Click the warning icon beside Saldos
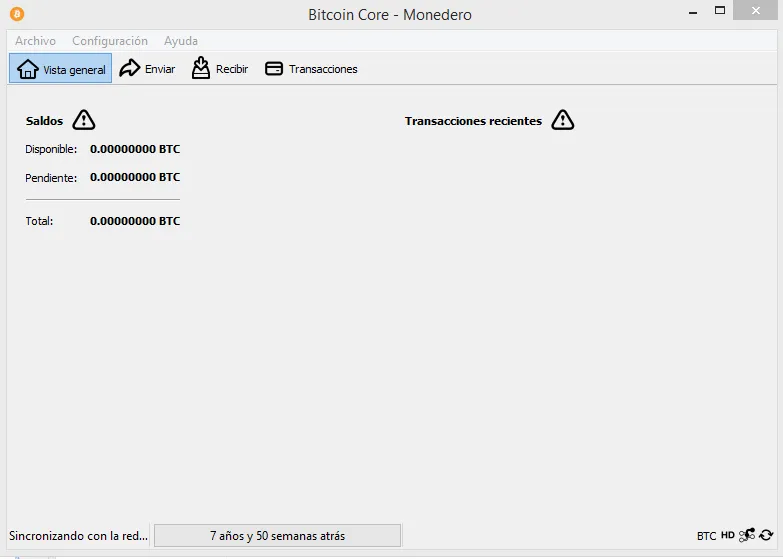Image resolution: width=783 pixels, height=559 pixels. point(84,120)
